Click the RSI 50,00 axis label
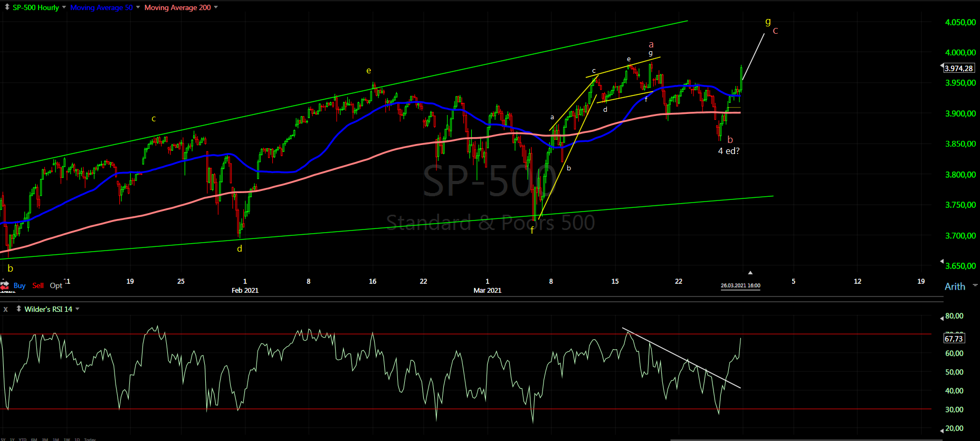The image size is (980, 441). pos(954,372)
